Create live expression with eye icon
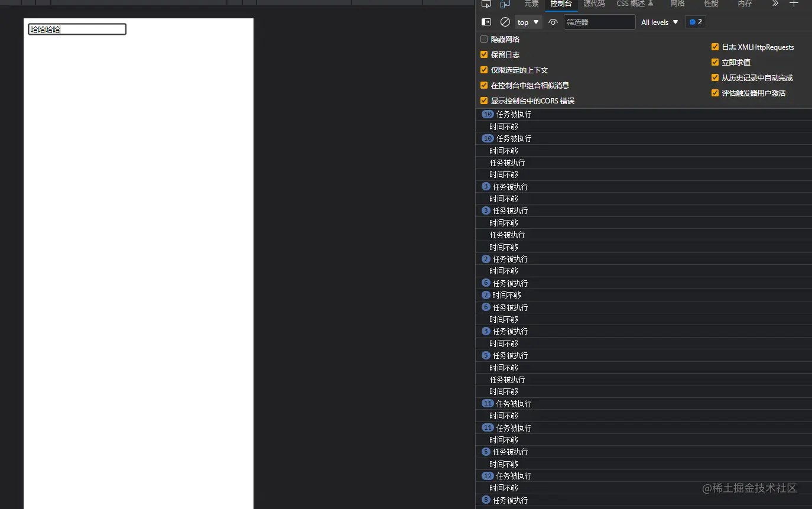The width and height of the screenshot is (812, 509). tap(553, 22)
